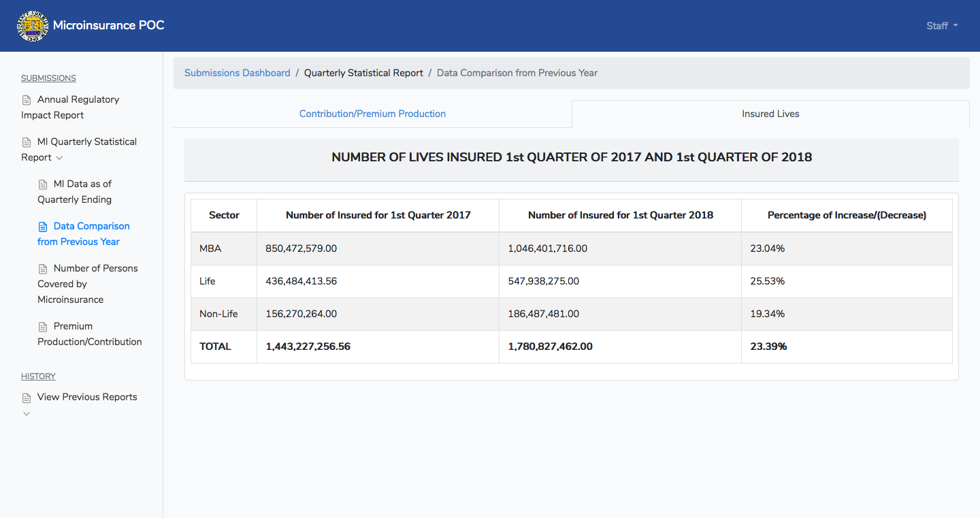Click document icon beside Number of Persons Covered

[x=43, y=269]
